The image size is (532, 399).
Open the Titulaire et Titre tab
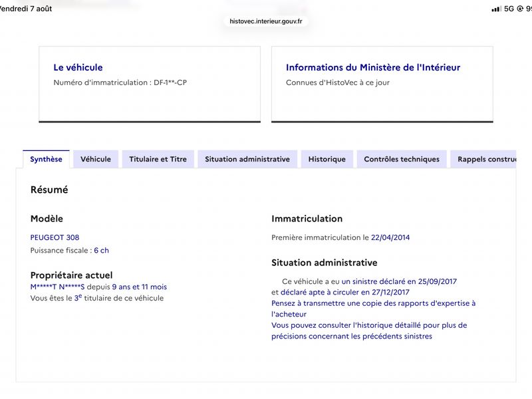coord(158,159)
